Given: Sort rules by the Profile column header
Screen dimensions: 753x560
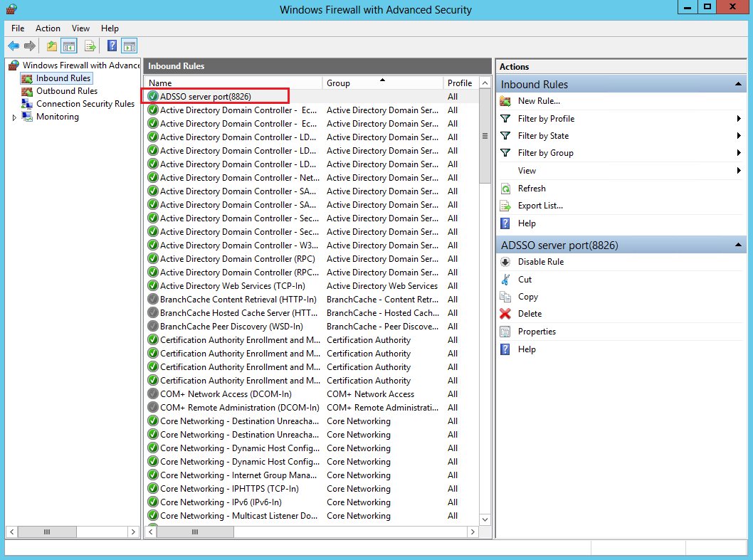Looking at the screenshot, I should (x=460, y=83).
